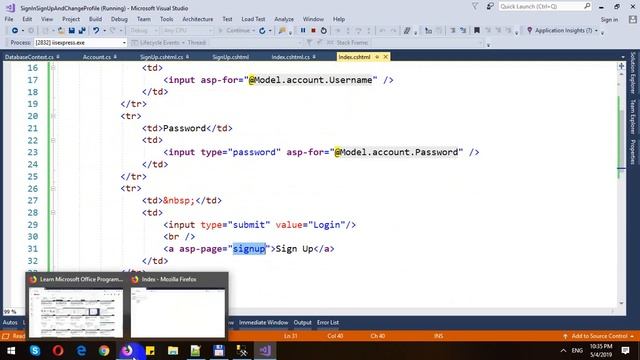Restart the debugging session icon

pos(324,31)
